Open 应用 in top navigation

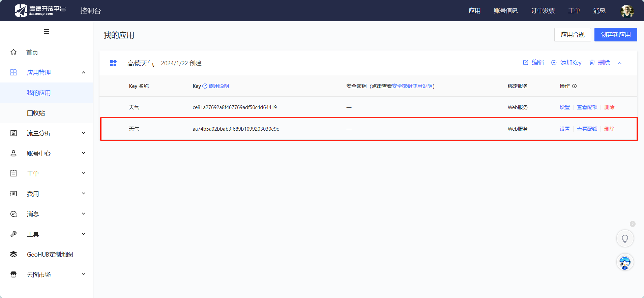(x=474, y=11)
